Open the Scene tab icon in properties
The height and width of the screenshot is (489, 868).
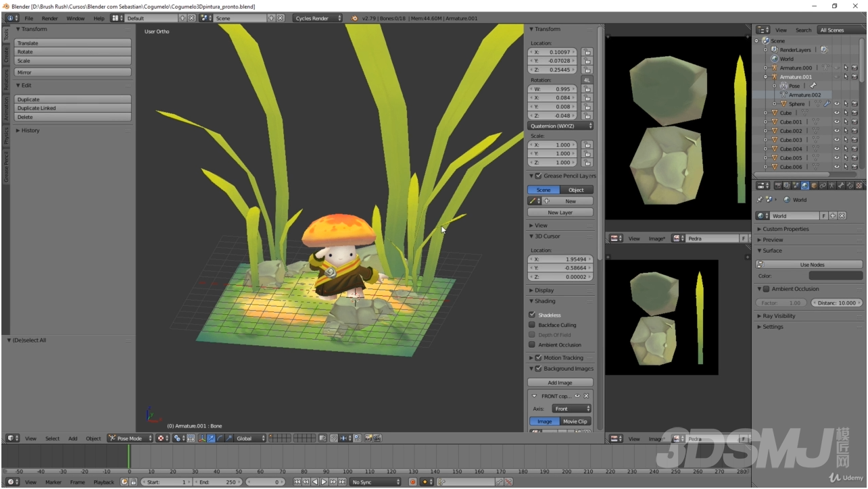click(x=796, y=185)
